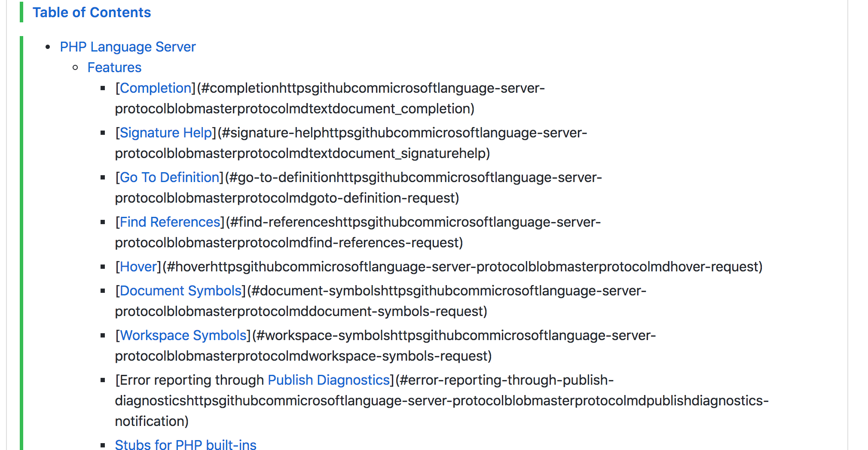This screenshot has height=450, width=868.
Task: Open the Go To Definition link
Action: coord(170,177)
